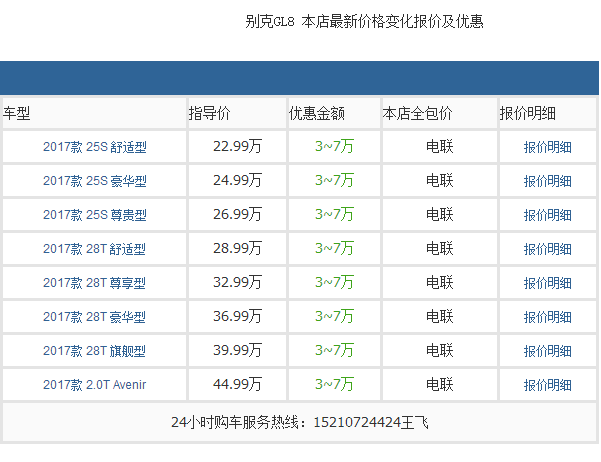
Task: Open the 2017款 28T 旗舰型 model link
Action: pos(94,351)
